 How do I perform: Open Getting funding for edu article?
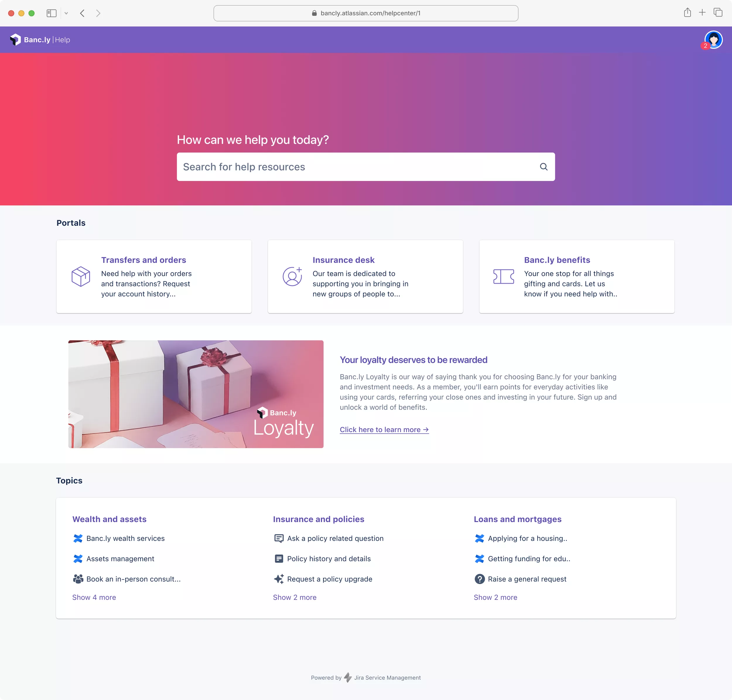tap(529, 559)
